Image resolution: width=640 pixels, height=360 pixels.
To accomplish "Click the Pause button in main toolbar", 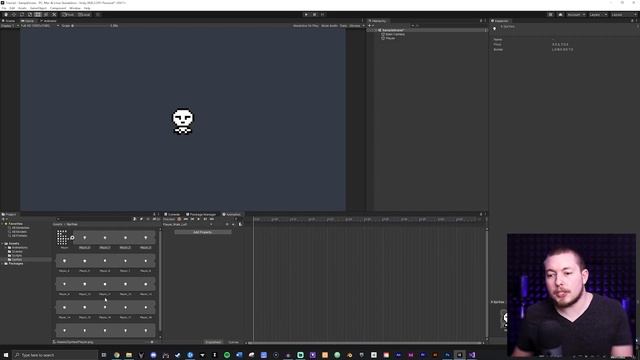I will (x=314, y=15).
